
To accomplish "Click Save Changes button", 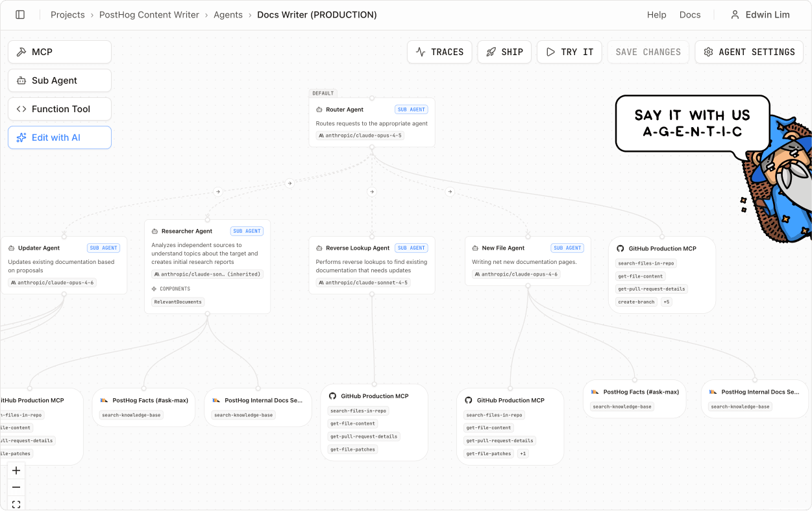I will [648, 52].
